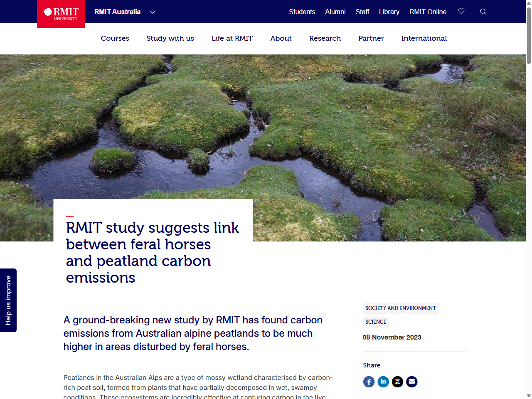532x399 pixels.
Task: Share the article on LinkedIn
Action: click(383, 382)
